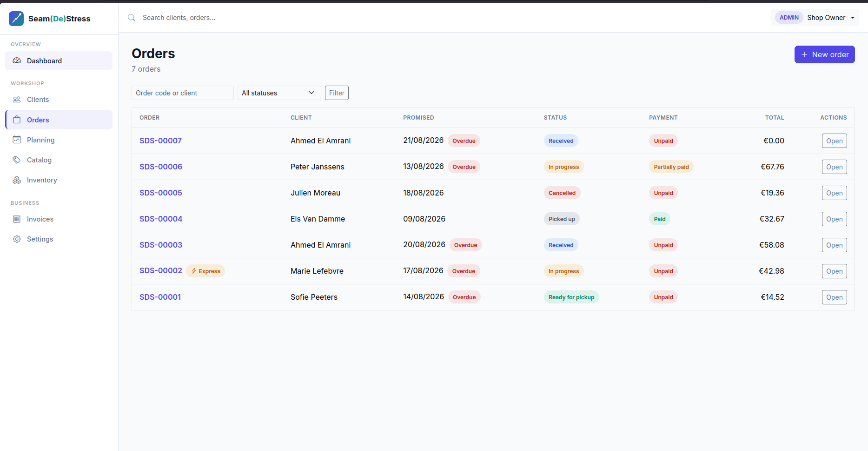Click the Catalog tag icon
Screen dimensions: 868x451
(x=17, y=160)
